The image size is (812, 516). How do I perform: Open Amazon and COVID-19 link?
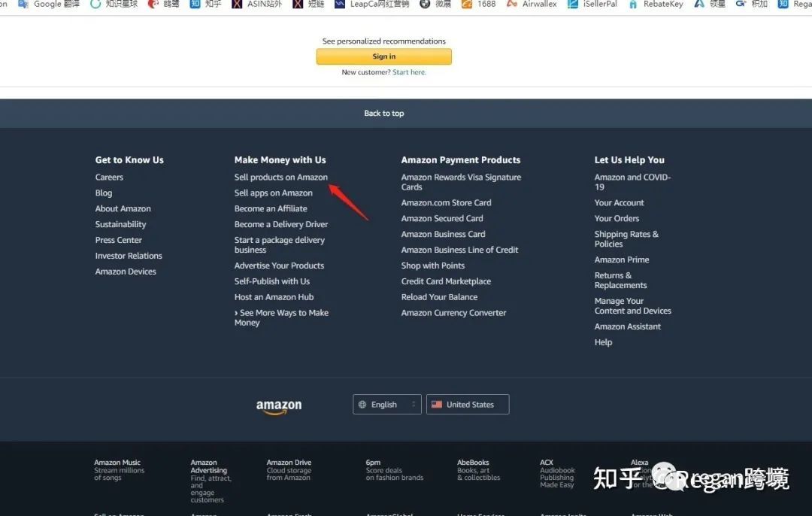click(632, 182)
